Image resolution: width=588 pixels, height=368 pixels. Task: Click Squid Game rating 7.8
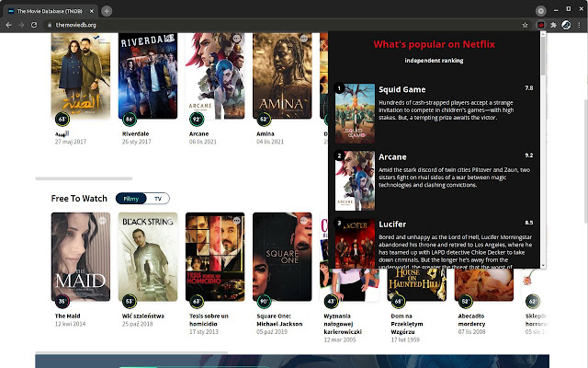(x=529, y=88)
